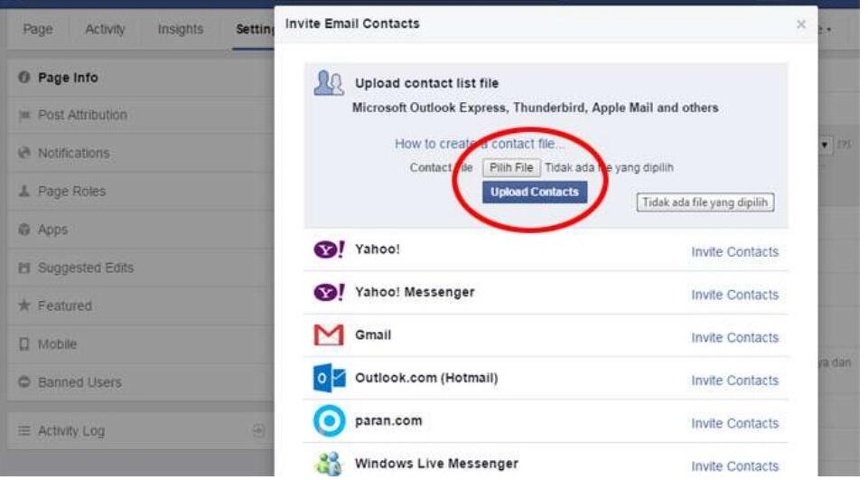Open the How to create a contact file link
This screenshot has width=868, height=480.
pos(480,144)
